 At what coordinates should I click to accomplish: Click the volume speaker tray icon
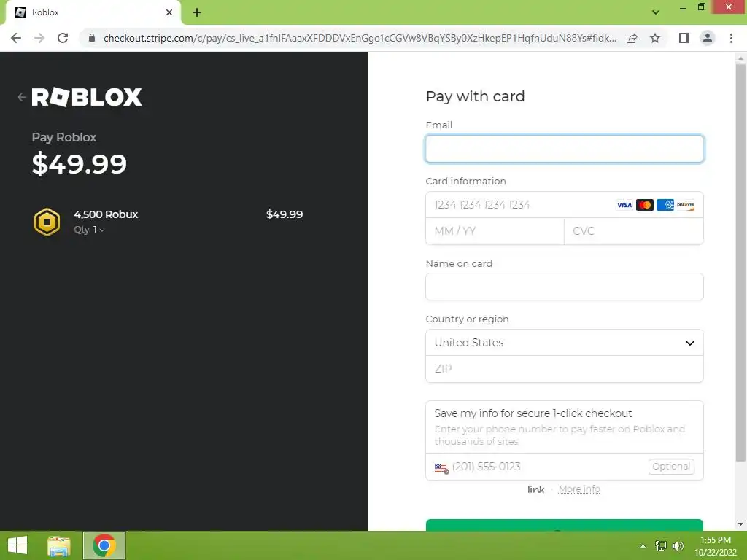click(x=678, y=546)
